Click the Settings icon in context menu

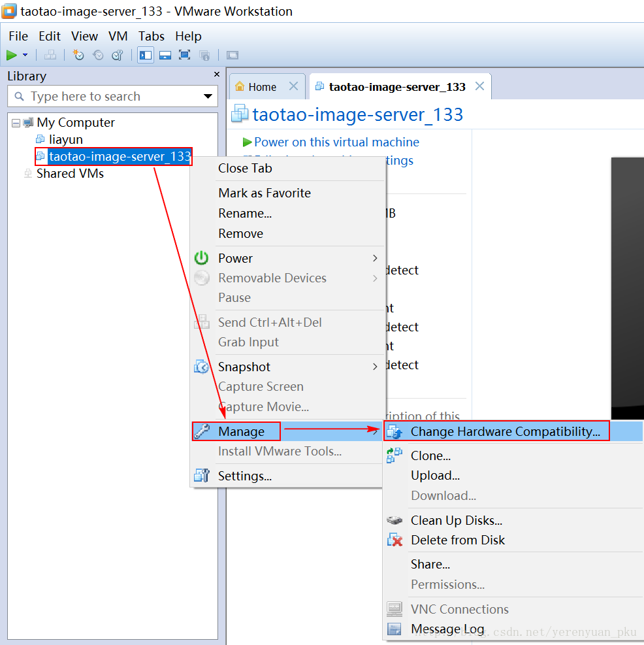pos(202,476)
